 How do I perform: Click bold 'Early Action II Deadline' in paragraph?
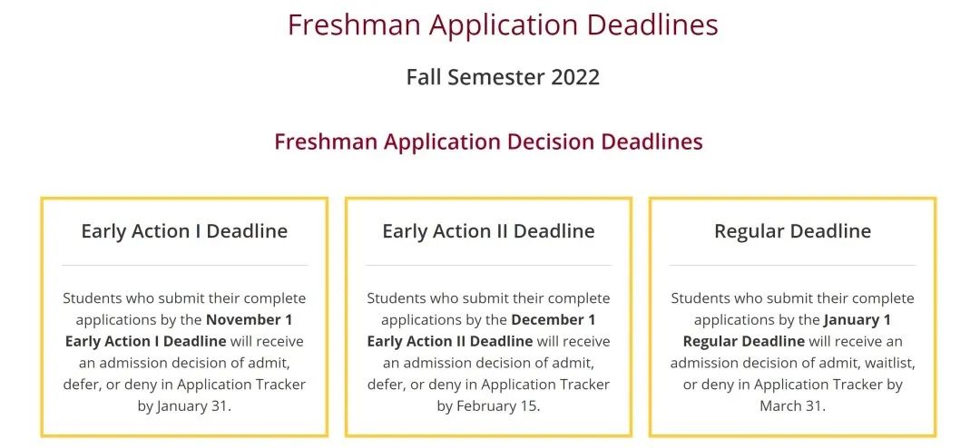tap(450, 342)
